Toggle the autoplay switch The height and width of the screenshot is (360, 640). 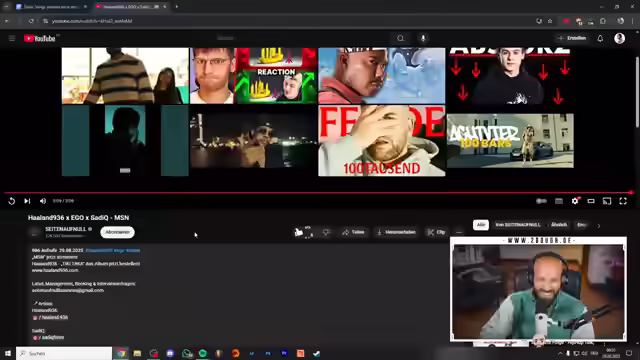tap(541, 201)
